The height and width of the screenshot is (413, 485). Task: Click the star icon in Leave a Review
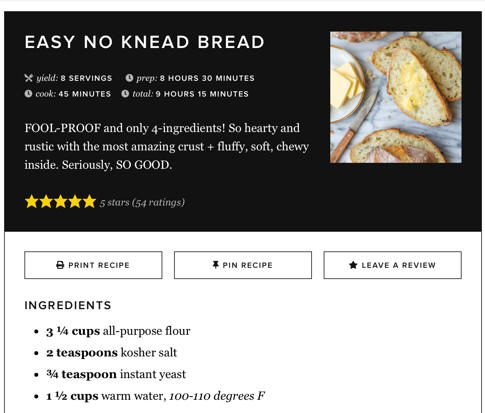(353, 265)
